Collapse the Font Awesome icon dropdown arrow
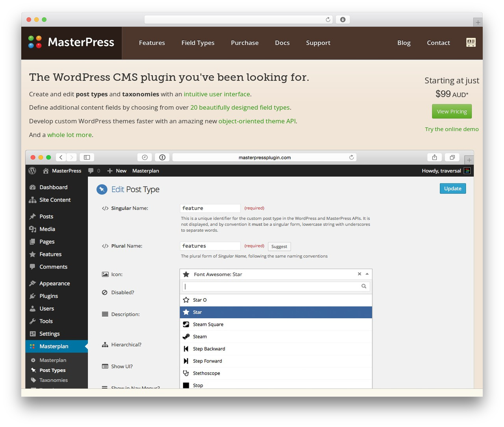The image size is (504, 427). tap(367, 274)
